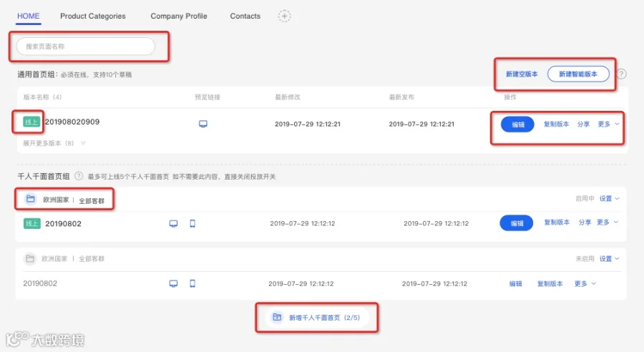
Task: Open mobile preview of online 20190802 row
Action: (192, 223)
